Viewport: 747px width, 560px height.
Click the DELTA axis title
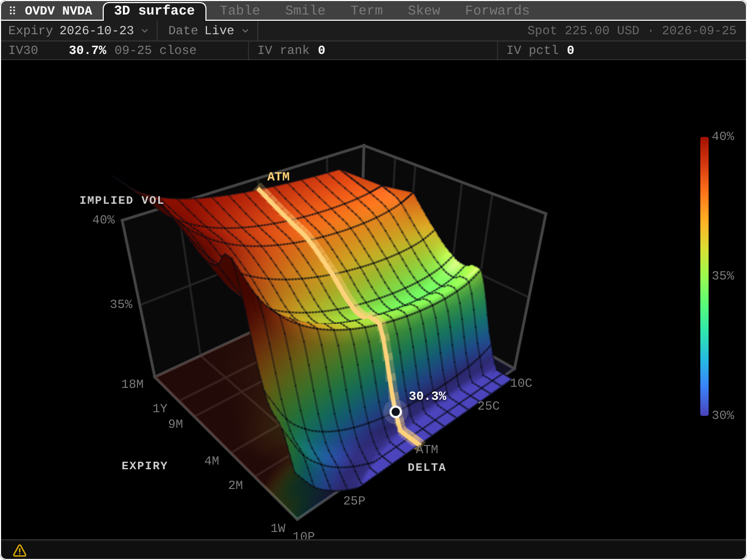point(427,467)
